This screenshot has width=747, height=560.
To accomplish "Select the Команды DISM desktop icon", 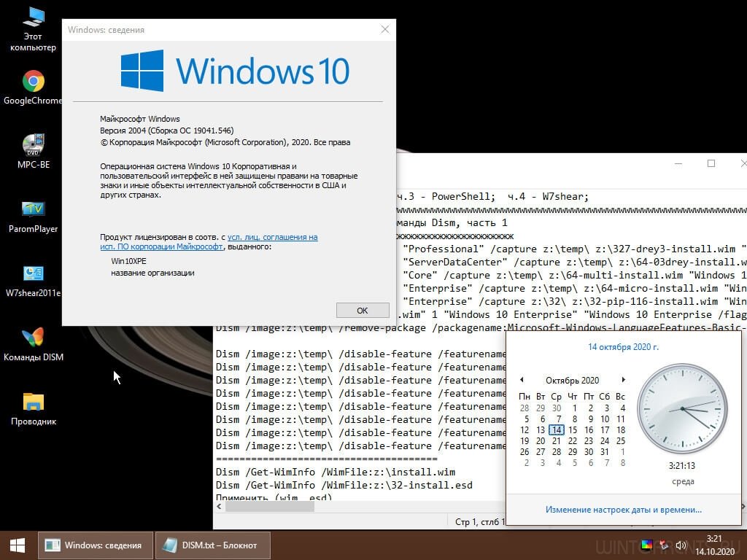I will [33, 338].
